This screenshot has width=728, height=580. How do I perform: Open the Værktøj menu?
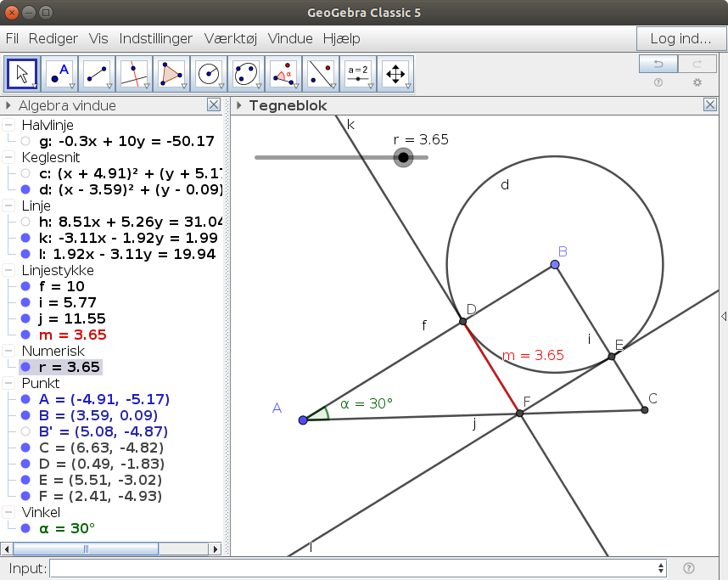click(230, 38)
